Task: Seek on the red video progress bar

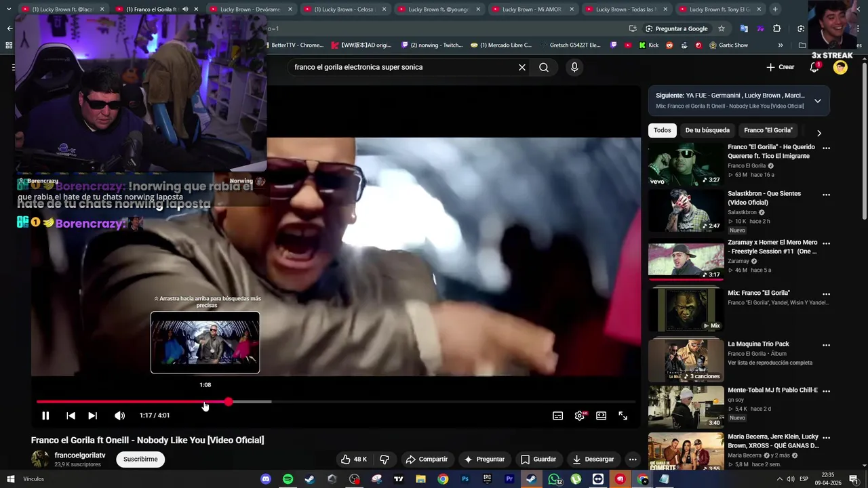Action: 336,402
